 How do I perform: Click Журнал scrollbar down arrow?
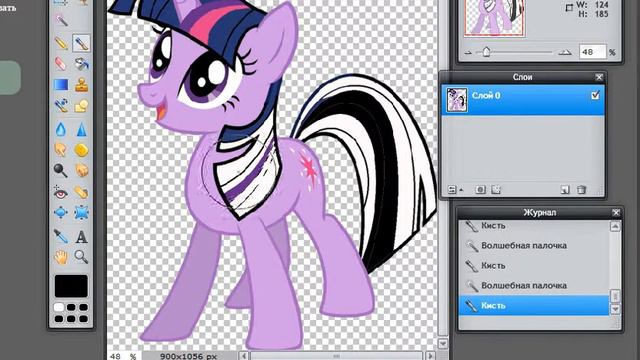tap(615, 309)
